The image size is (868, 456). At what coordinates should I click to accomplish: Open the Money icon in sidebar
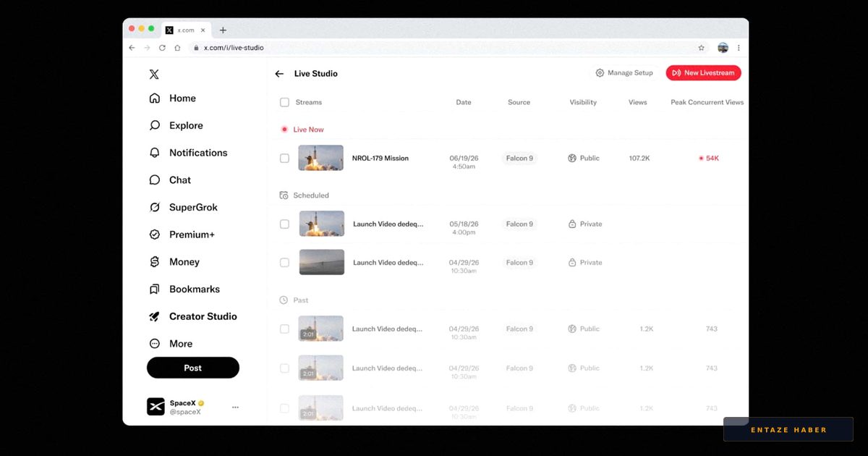(154, 262)
